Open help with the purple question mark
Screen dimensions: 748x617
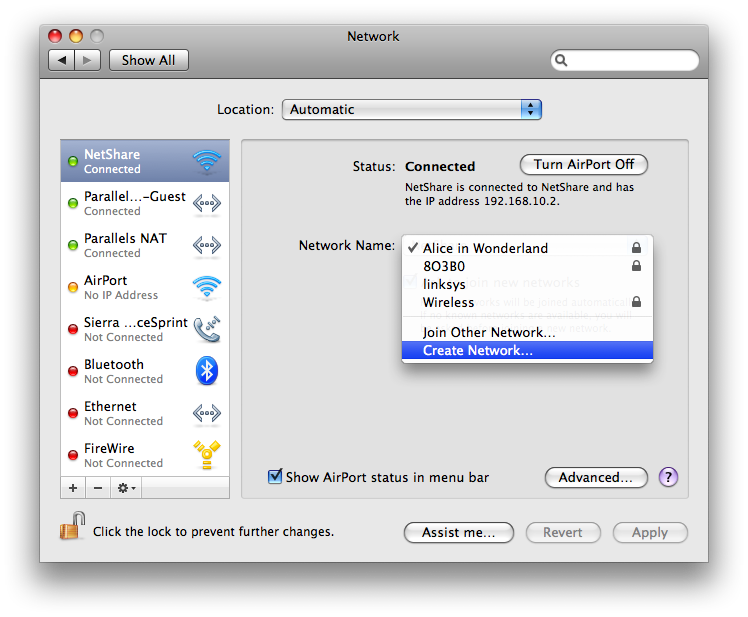click(668, 477)
